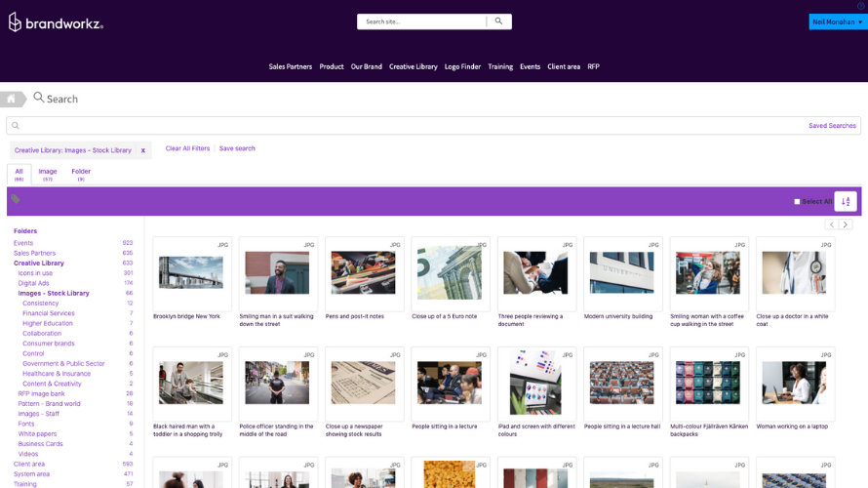Go to next results page arrow
868x488 pixels.
tap(846, 224)
